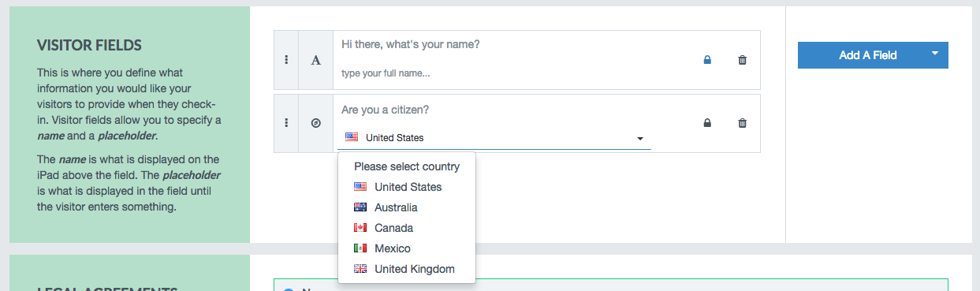Choose United States from country list
This screenshot has width=980, height=291.
407,187
